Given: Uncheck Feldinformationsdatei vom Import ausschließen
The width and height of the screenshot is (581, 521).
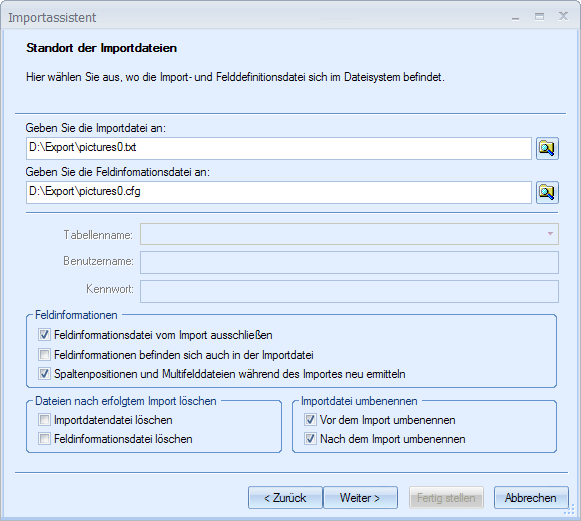Looking at the screenshot, I should point(44,335).
